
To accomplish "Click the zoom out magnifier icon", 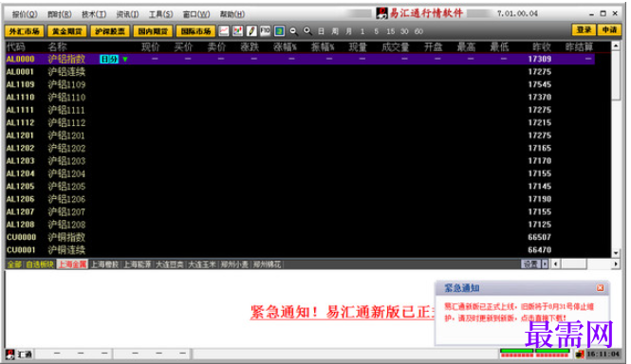I will pyautogui.click(x=294, y=31).
